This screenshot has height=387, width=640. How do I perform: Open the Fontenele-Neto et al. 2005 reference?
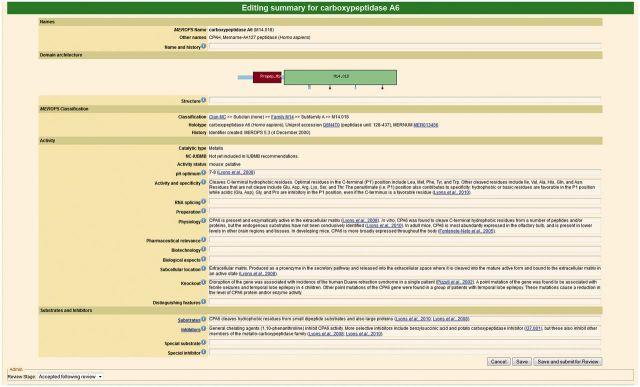click(466, 231)
